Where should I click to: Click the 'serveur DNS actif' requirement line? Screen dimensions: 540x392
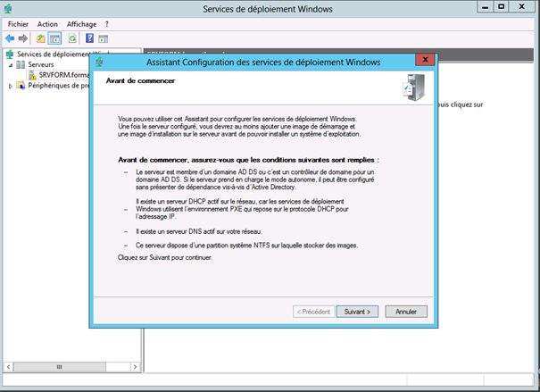(199, 231)
